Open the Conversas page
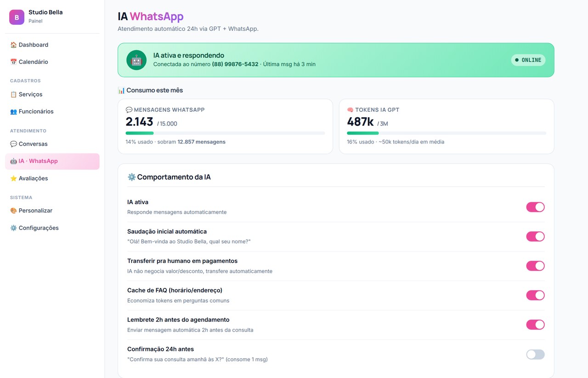 click(x=52, y=144)
